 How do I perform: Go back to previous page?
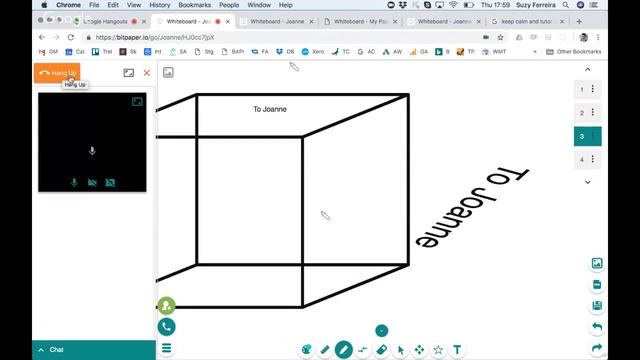click(42, 38)
